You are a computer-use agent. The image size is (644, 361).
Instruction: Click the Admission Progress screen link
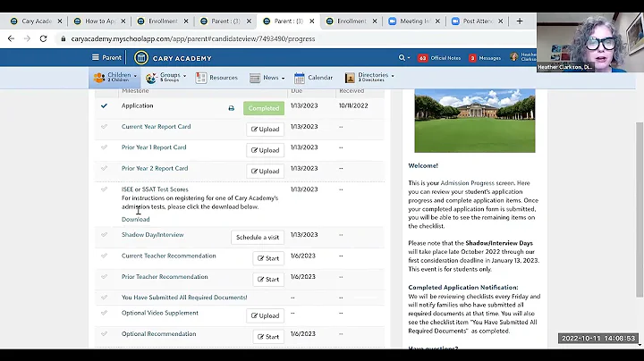pyautogui.click(x=478, y=183)
